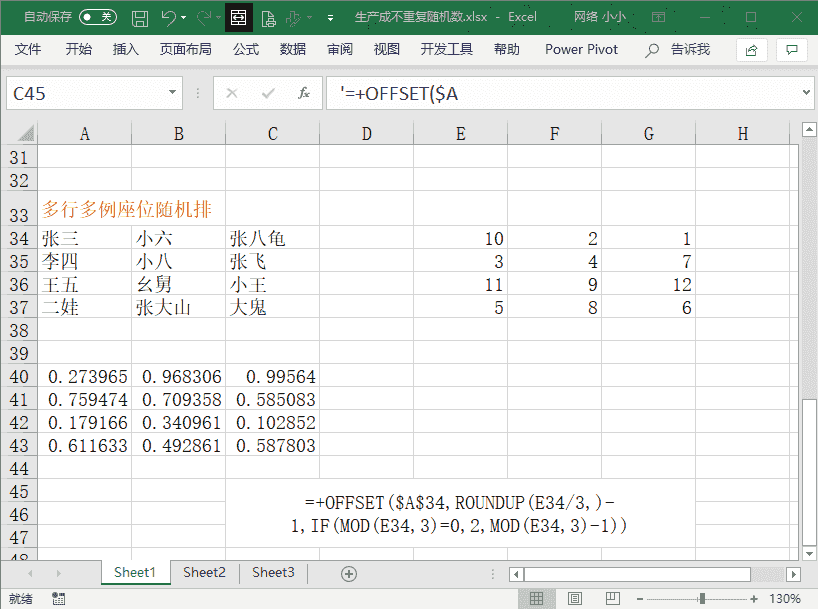Click the touch/mouse mode icon
Screen dimensions: 818x609
point(293,18)
